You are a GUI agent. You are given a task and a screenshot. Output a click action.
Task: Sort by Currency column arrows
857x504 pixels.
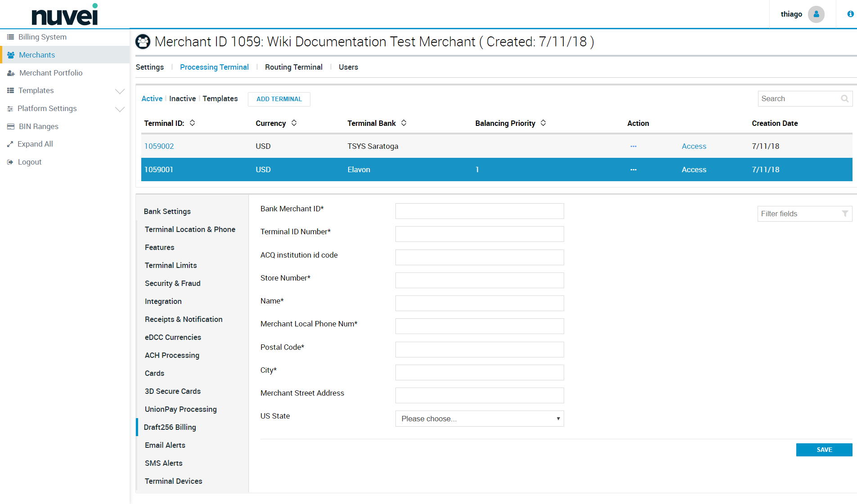pyautogui.click(x=294, y=123)
